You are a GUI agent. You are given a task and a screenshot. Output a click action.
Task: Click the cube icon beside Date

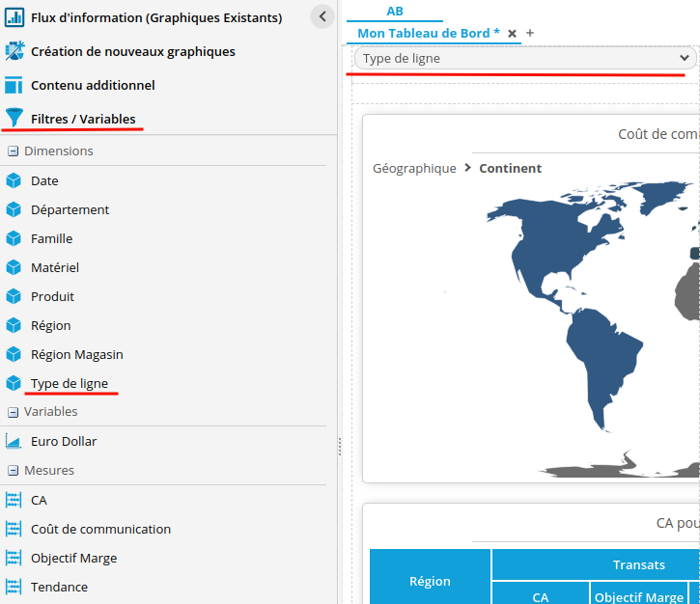point(14,180)
